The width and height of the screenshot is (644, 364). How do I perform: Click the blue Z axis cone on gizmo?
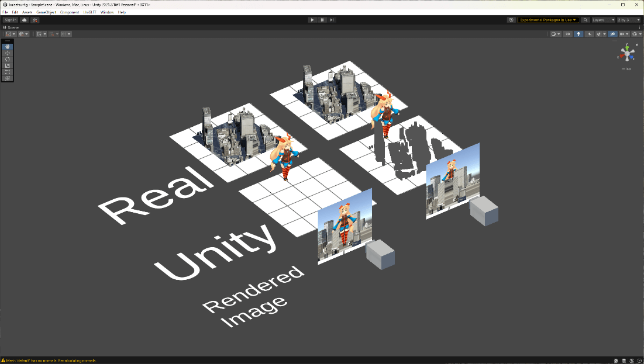click(631, 57)
